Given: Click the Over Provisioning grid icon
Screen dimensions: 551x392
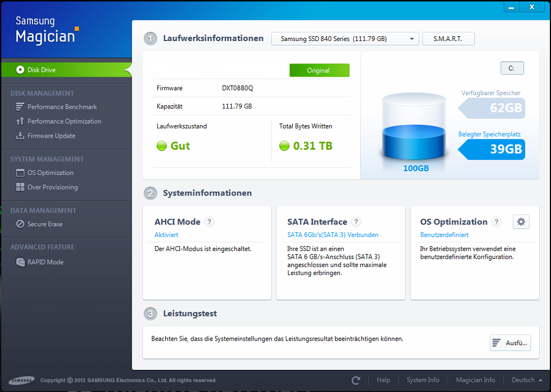Looking at the screenshot, I should pos(20,187).
